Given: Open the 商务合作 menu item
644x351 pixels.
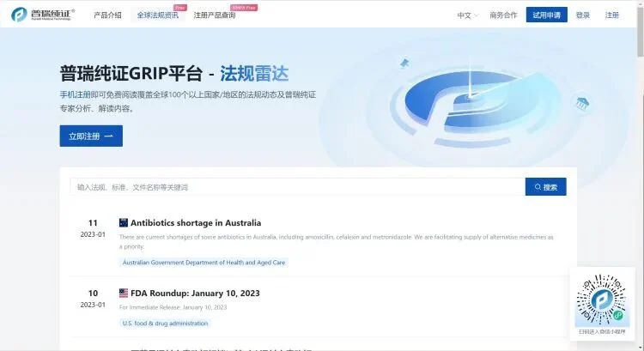Looking at the screenshot, I should click(503, 15).
